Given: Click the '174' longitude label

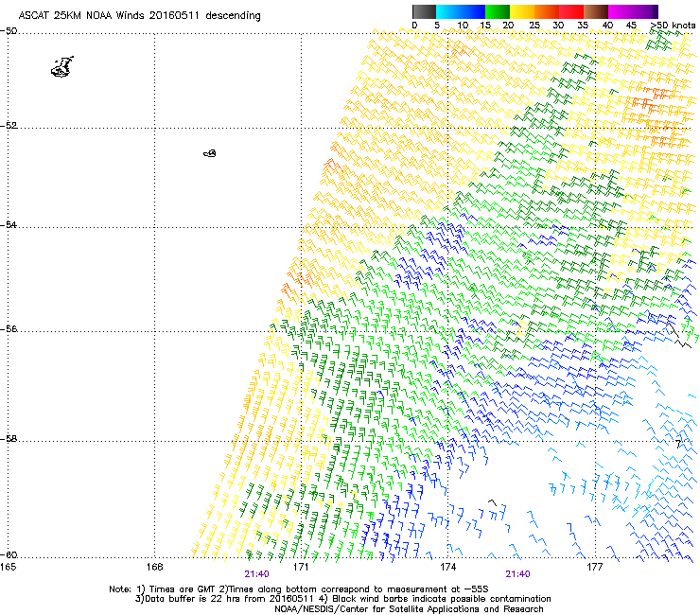Looking at the screenshot, I should click(x=447, y=567).
